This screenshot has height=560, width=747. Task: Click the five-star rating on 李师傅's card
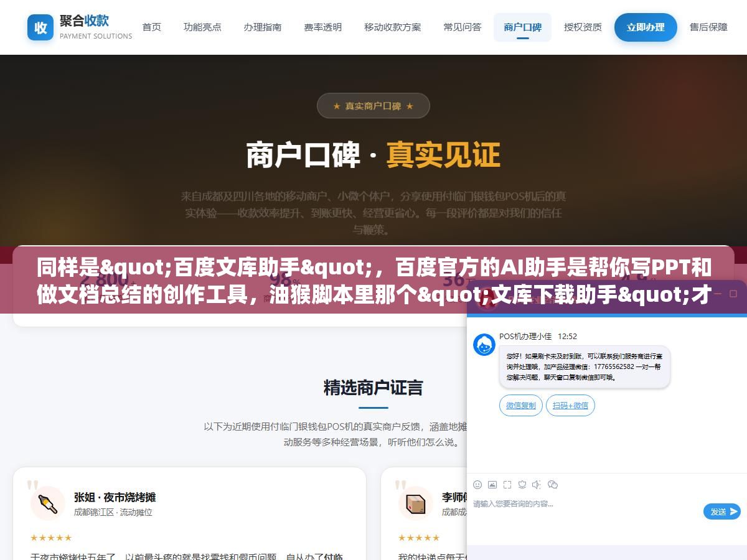click(419, 538)
